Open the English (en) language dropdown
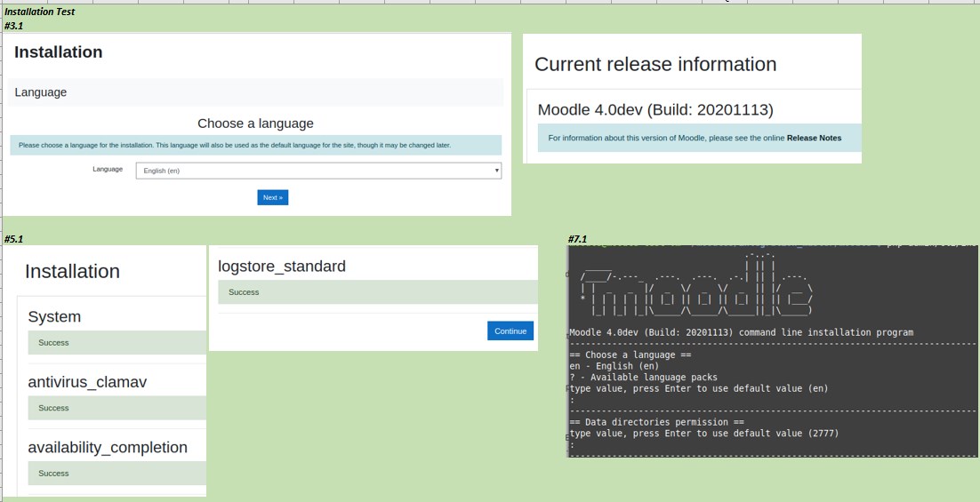The width and height of the screenshot is (980, 502). [318, 171]
